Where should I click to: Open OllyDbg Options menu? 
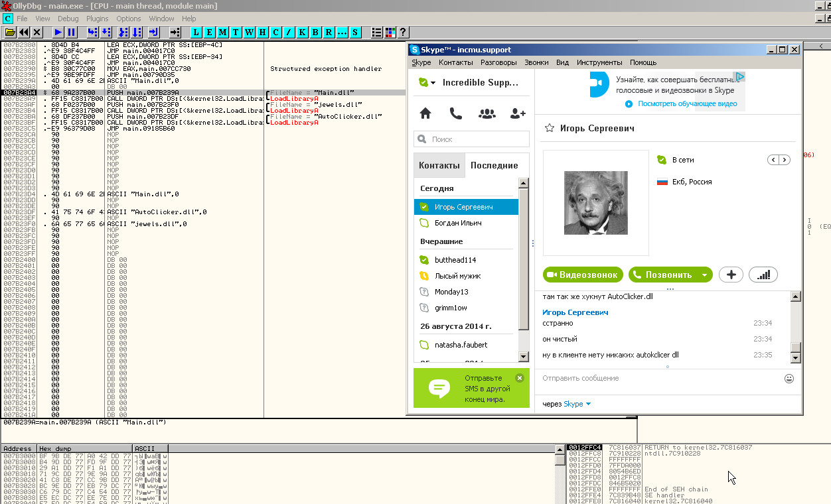(x=129, y=19)
